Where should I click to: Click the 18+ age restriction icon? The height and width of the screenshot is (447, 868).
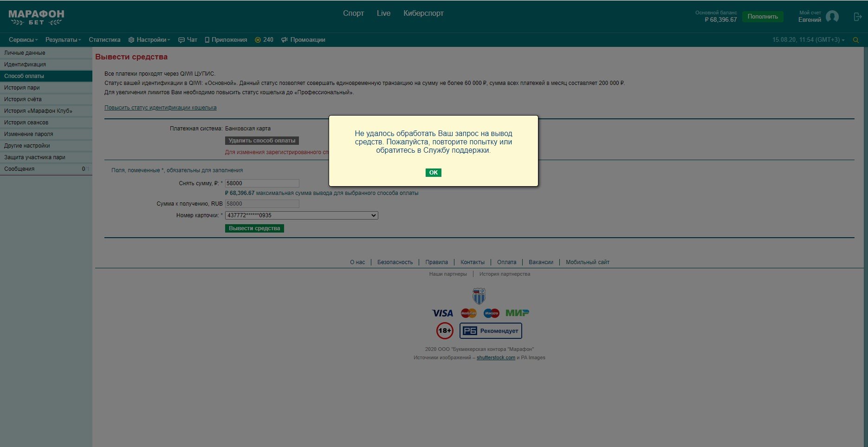pos(444,331)
